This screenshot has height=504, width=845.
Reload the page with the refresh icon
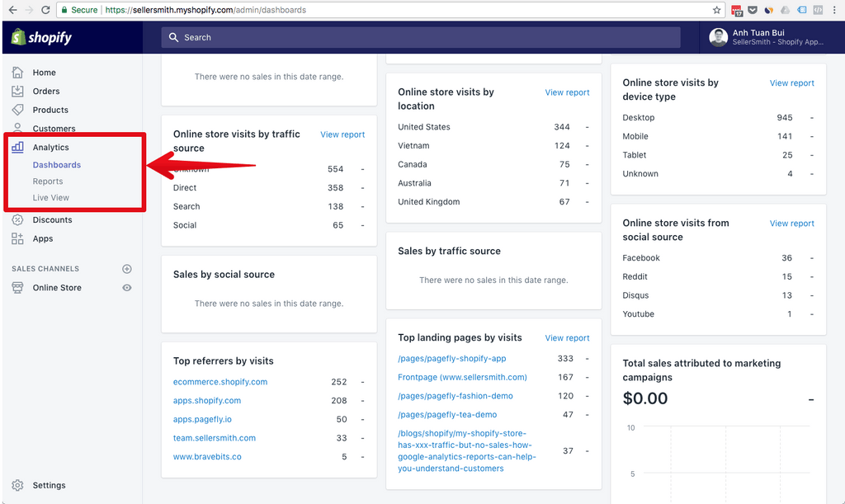point(46,10)
